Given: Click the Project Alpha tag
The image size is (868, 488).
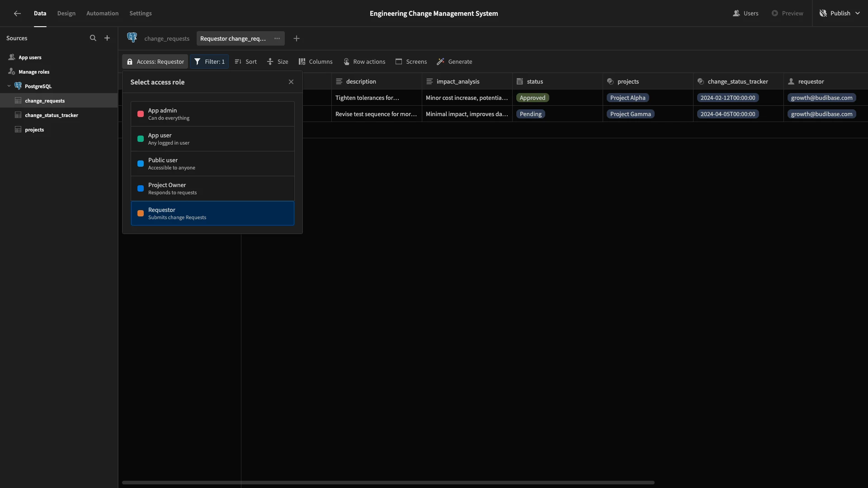Looking at the screenshot, I should point(627,98).
